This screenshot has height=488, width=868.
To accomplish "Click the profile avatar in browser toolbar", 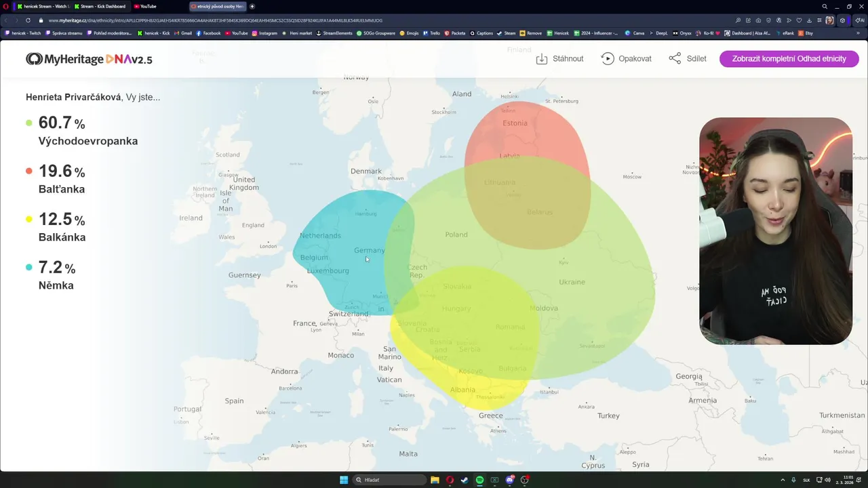I will point(829,20).
